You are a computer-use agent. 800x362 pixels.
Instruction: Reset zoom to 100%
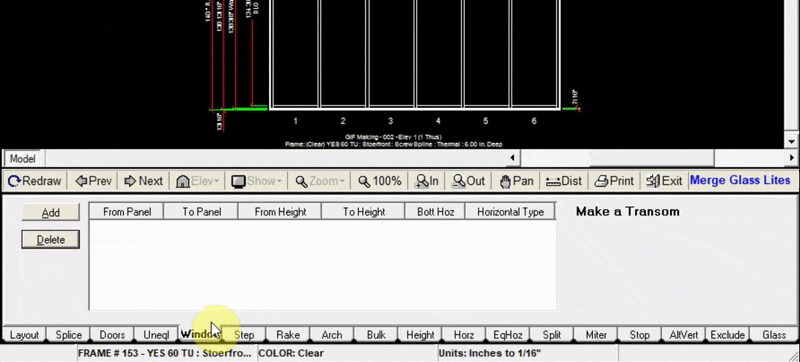pos(380,181)
